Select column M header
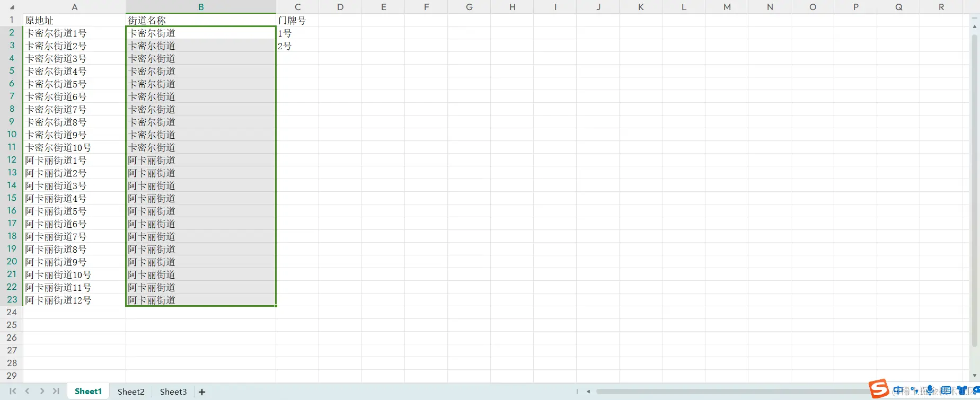Screen dimensions: 980x400 pos(727,7)
